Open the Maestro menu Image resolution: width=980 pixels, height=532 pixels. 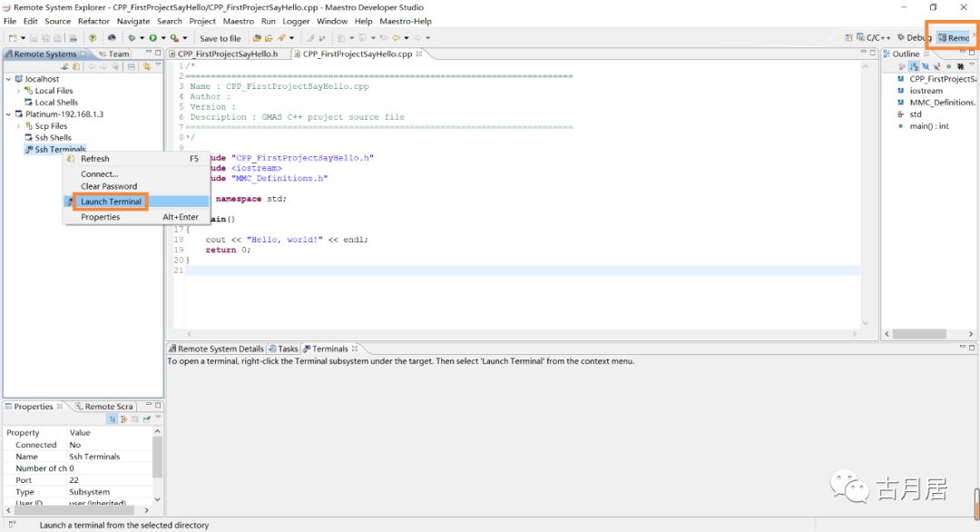click(238, 21)
